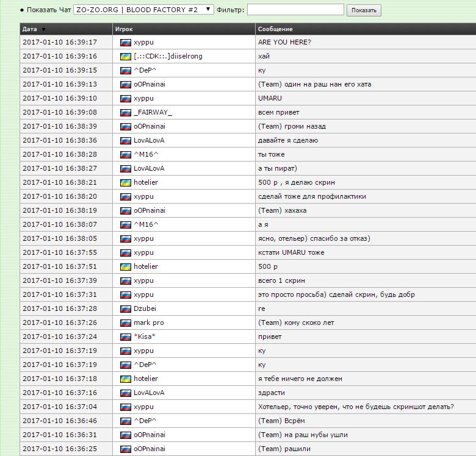
Task: Click the flag icon next to _FAIRWAY_
Action: pos(126,112)
